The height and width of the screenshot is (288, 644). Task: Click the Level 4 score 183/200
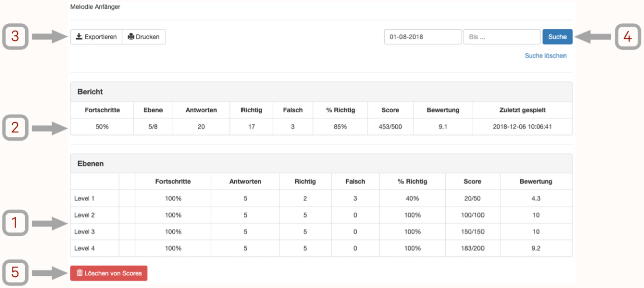click(x=472, y=248)
